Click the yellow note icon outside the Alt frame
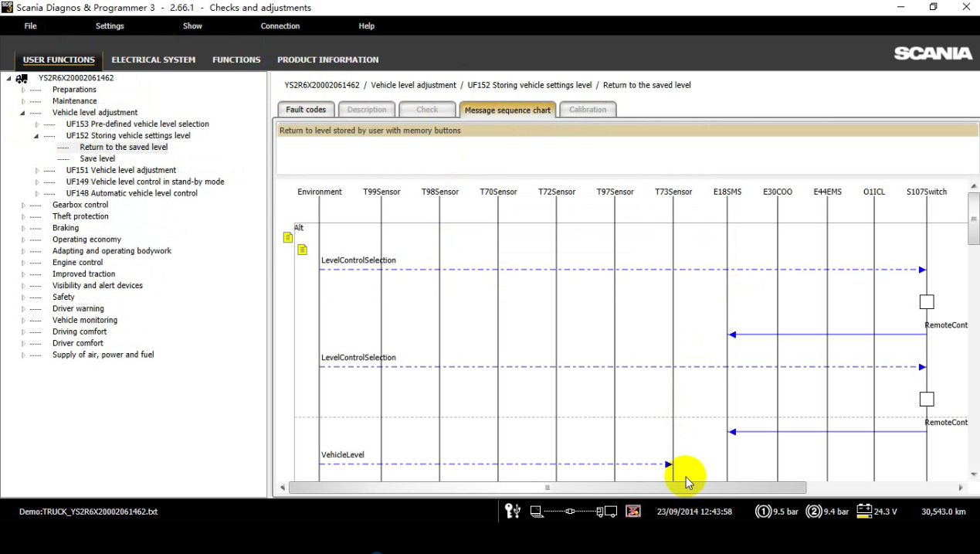The image size is (980, 554). point(288,238)
